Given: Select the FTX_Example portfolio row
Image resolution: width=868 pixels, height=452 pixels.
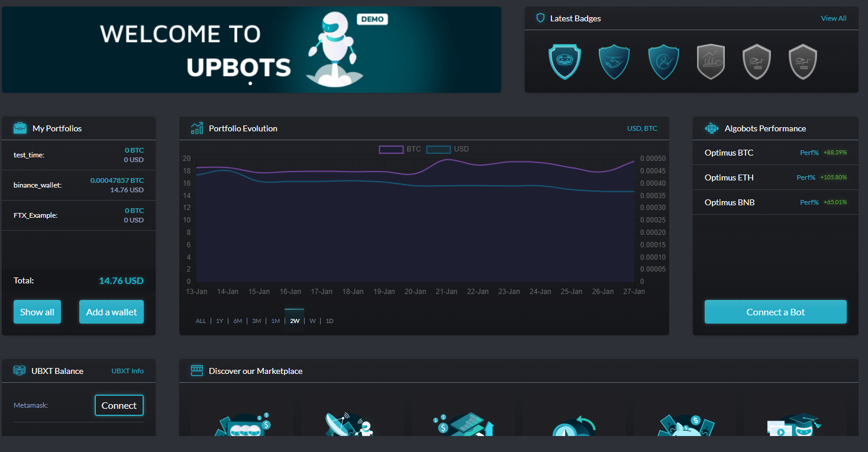Looking at the screenshot, I should pos(79,215).
